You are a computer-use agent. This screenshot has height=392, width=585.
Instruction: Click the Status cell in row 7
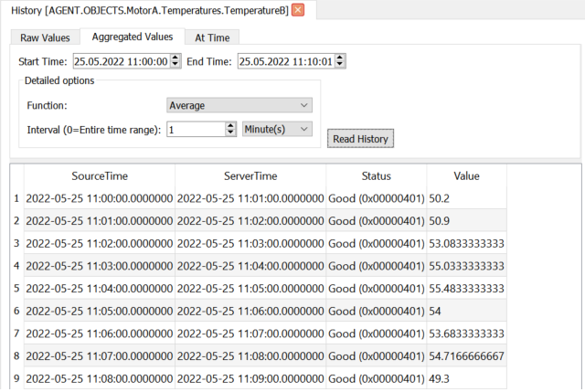(x=376, y=334)
